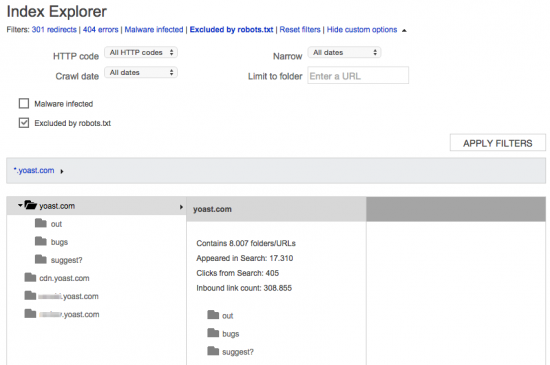Focus the Limit to folder URL field
The height and width of the screenshot is (365, 550).
pos(358,75)
